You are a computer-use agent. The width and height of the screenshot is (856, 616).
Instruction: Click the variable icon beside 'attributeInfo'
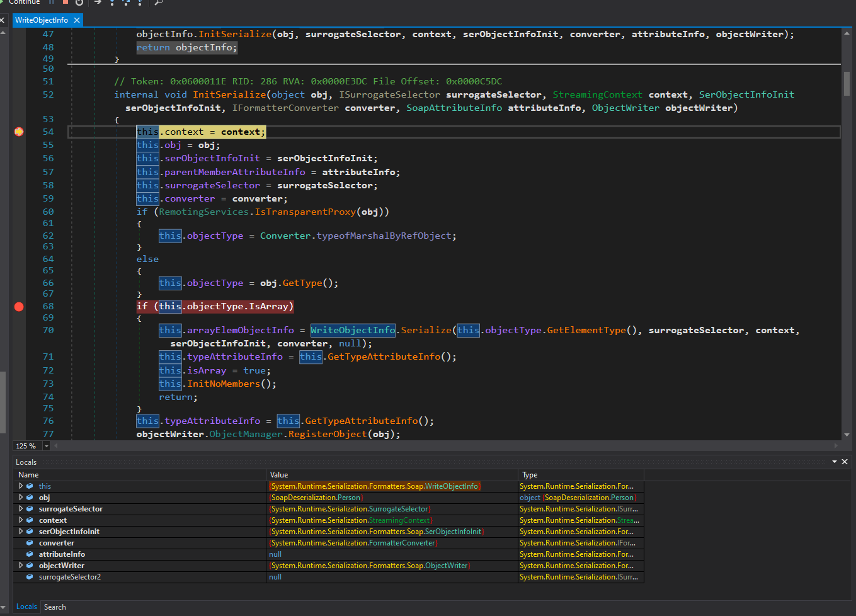pyautogui.click(x=30, y=554)
